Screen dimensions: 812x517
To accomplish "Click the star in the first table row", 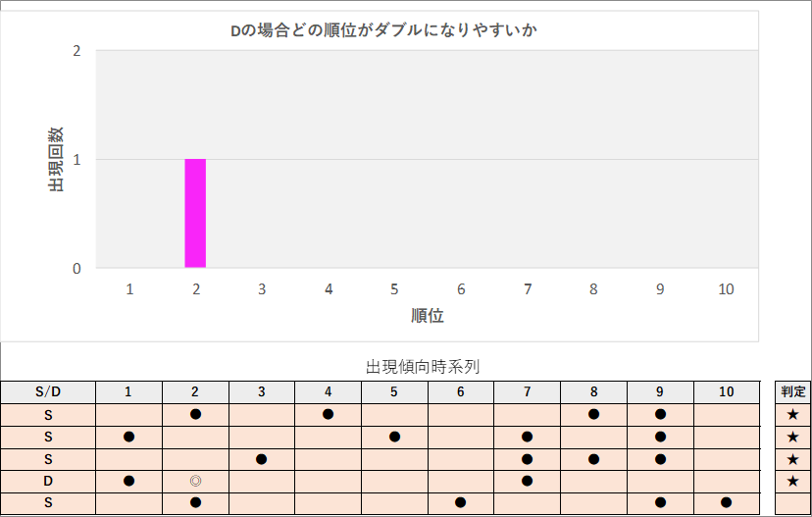I will point(792,414).
